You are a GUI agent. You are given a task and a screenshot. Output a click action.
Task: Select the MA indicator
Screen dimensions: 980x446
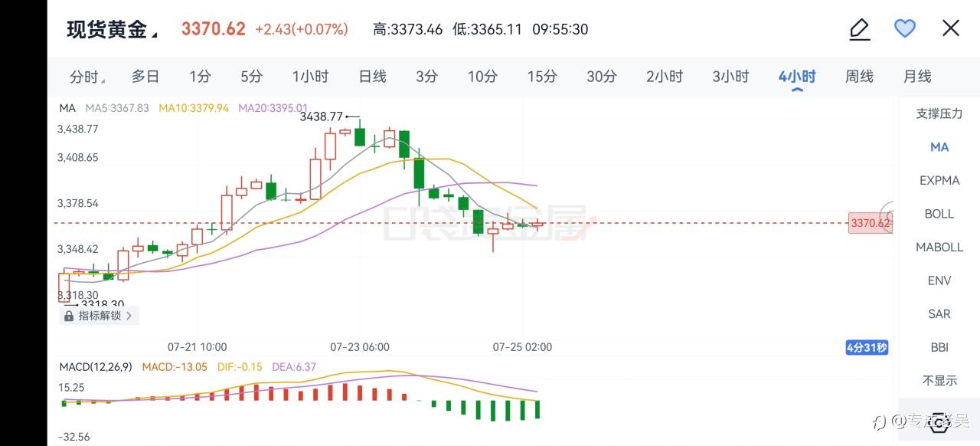(x=939, y=147)
